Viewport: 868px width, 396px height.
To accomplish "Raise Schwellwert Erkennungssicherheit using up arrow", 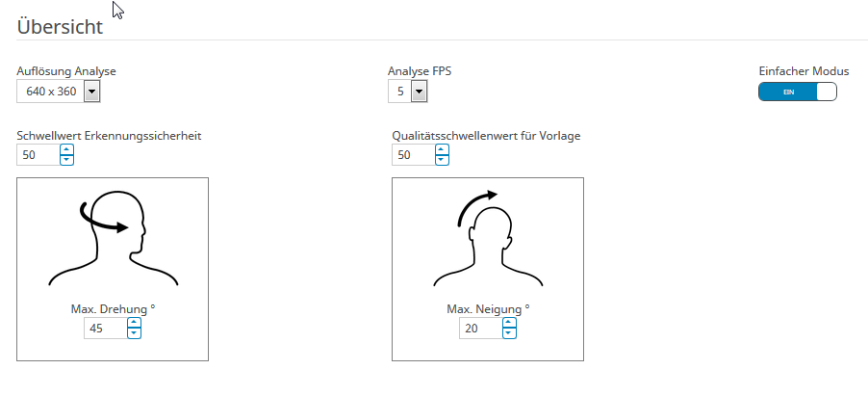I will pyautogui.click(x=66, y=149).
